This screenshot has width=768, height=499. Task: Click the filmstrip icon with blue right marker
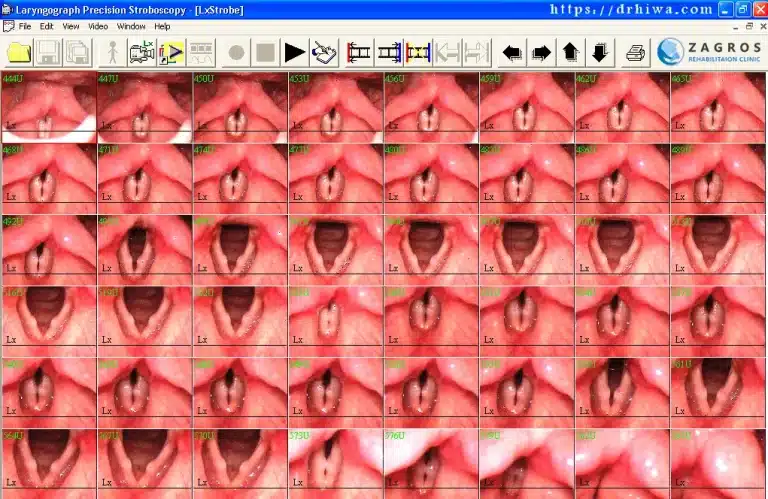coord(389,52)
